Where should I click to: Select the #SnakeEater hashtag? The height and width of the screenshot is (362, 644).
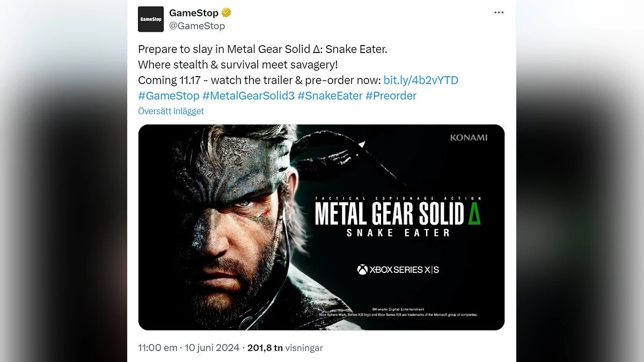tap(330, 96)
